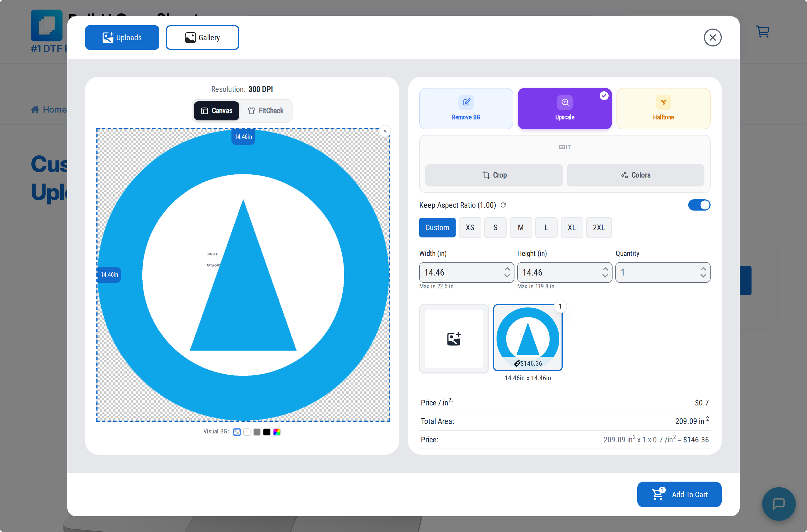Increase quantity with up arrow
Viewport: 807px width, 532px height.
(703, 269)
